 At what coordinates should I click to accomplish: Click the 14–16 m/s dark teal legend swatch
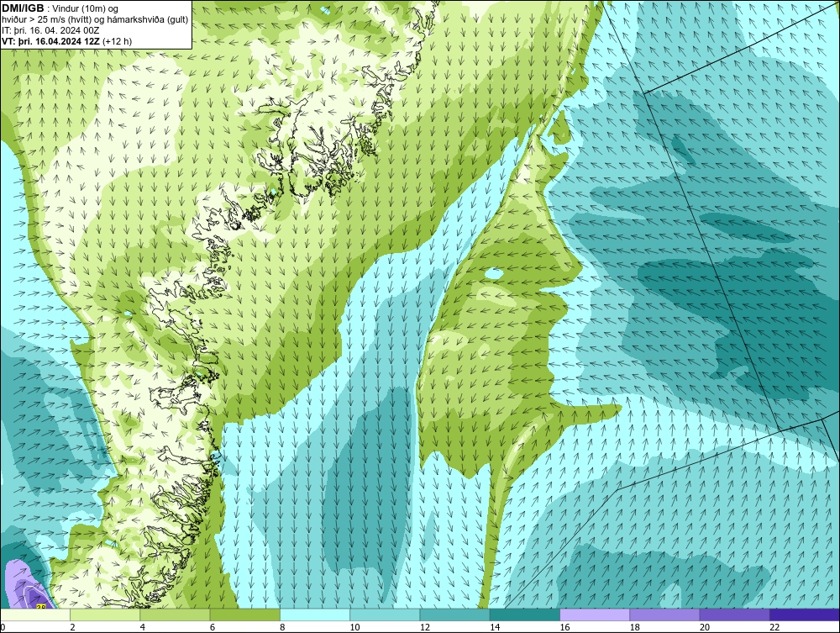(525, 615)
